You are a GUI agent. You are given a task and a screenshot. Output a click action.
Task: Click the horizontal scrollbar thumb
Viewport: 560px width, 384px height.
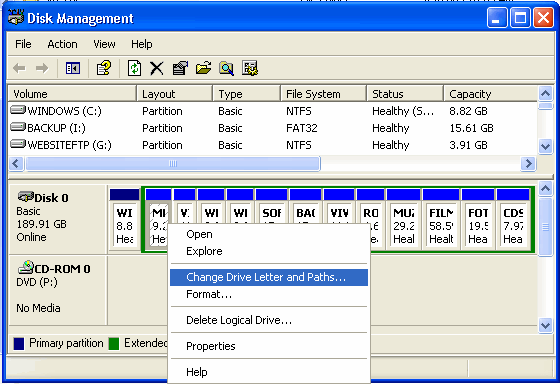point(173,164)
